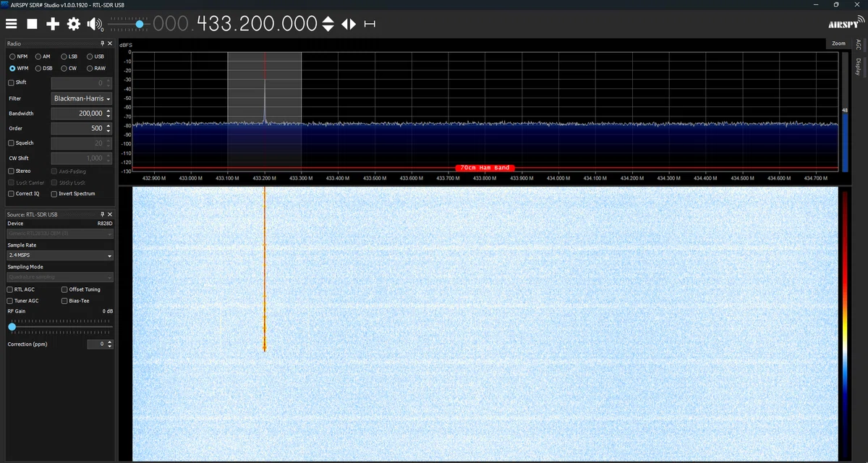Screen dimensions: 868x463
Task: Select DSB demodulation mode
Action: (x=38, y=68)
